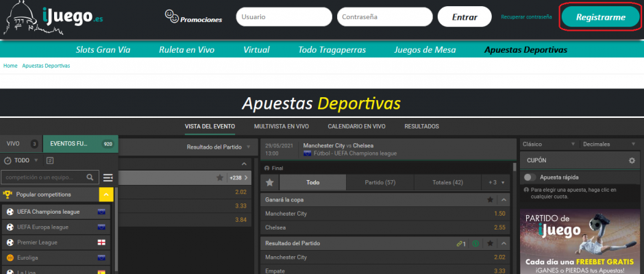Switch to the MULTIVISTA EN VIVO tab
The image size is (644, 274).
pyautogui.click(x=282, y=127)
